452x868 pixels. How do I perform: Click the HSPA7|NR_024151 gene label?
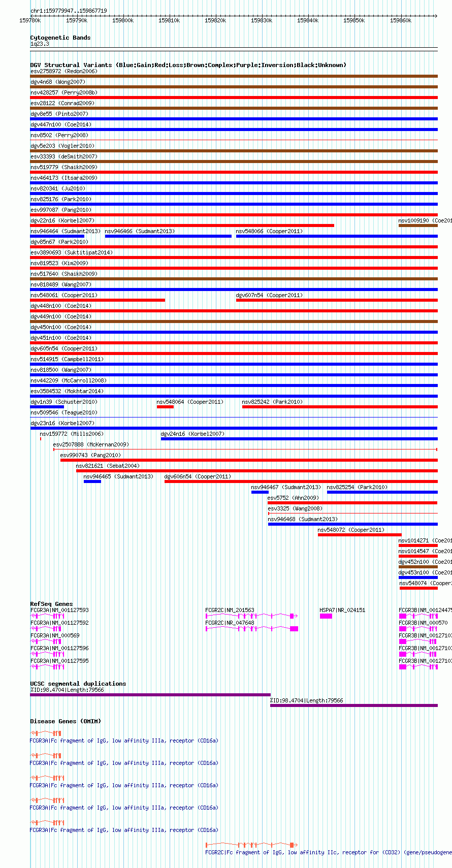pyautogui.click(x=342, y=610)
